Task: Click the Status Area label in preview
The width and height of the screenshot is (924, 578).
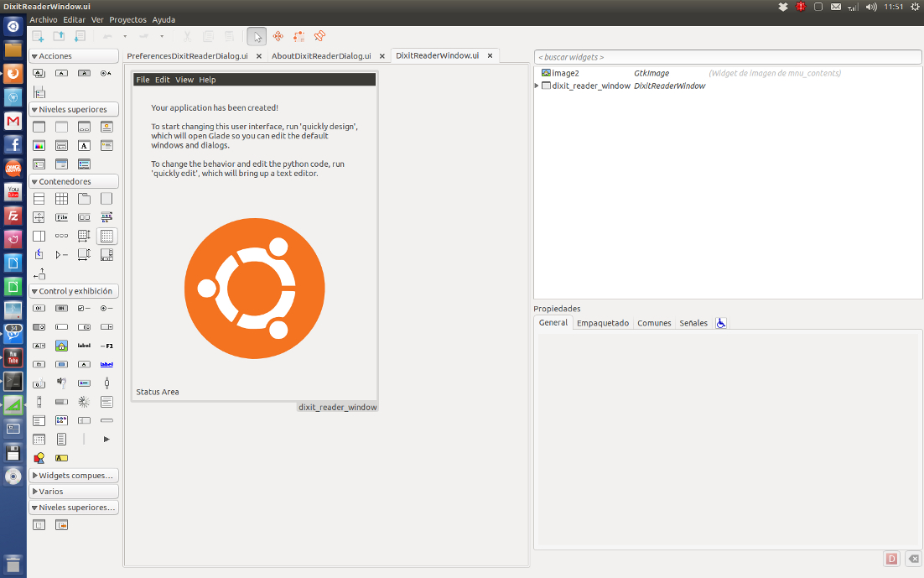Action: pos(158,393)
